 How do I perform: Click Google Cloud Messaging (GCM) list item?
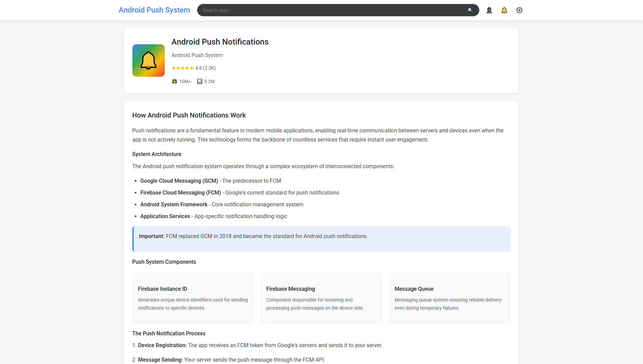[211, 181]
